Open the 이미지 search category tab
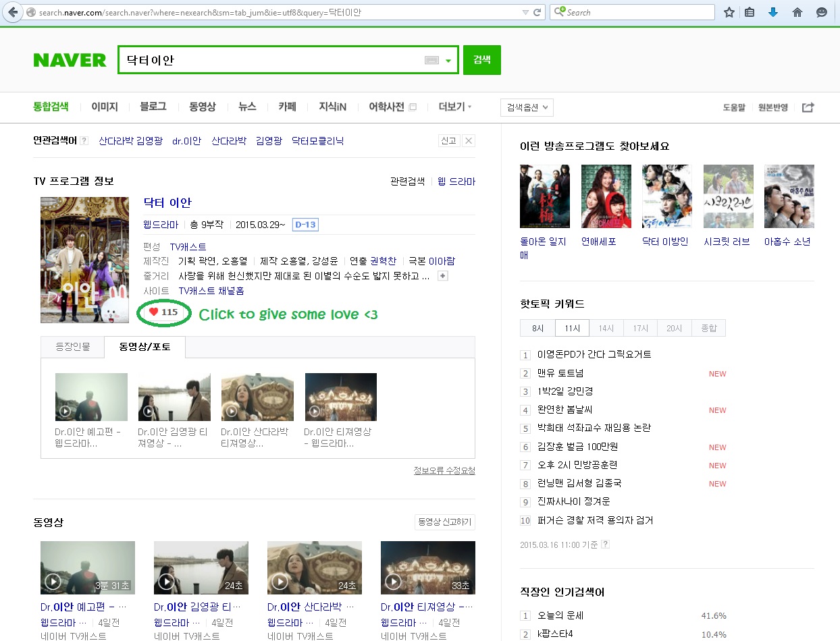 [105, 107]
